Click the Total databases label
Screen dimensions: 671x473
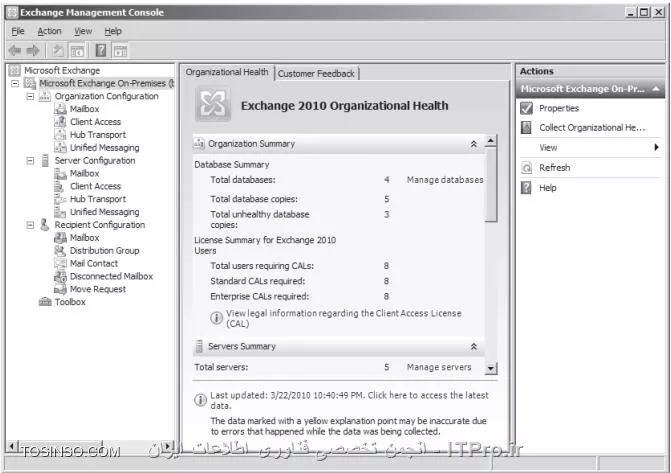243,180
